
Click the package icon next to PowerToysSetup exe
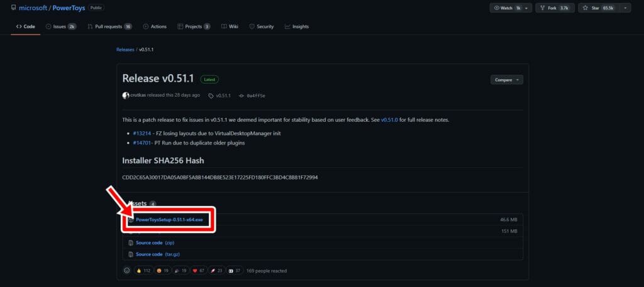[131, 220]
